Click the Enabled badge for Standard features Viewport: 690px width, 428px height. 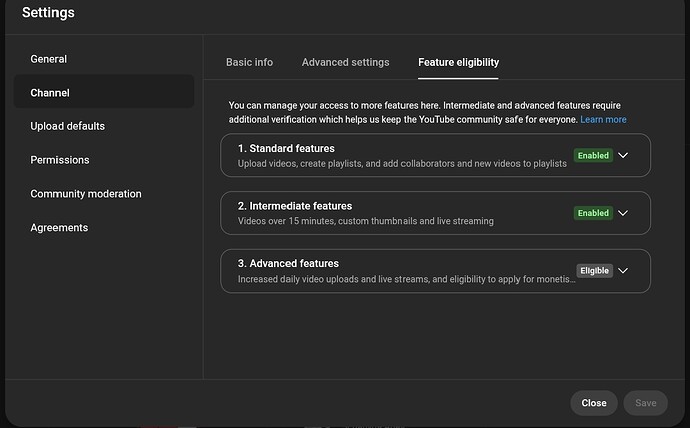click(593, 155)
